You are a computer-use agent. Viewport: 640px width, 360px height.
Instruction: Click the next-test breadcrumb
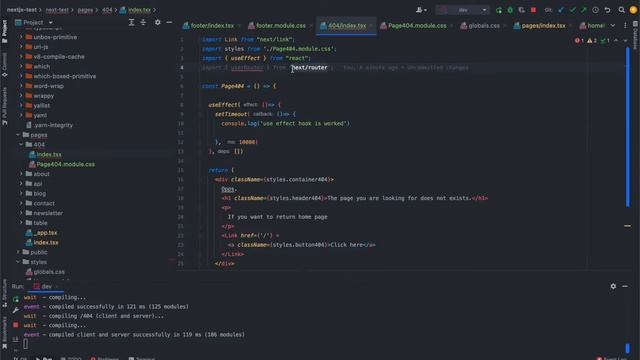pyautogui.click(x=57, y=10)
